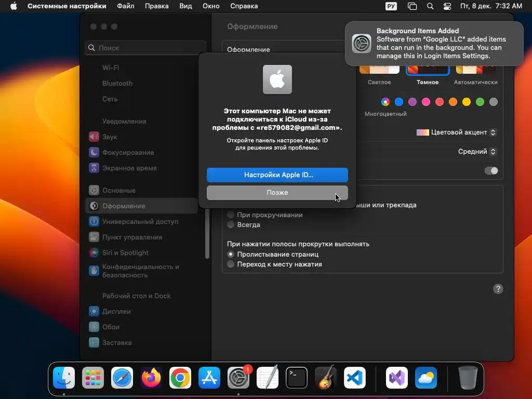This screenshot has height=399, width=532.
Task: Select the При прокручивании radio button
Action: [231, 215]
